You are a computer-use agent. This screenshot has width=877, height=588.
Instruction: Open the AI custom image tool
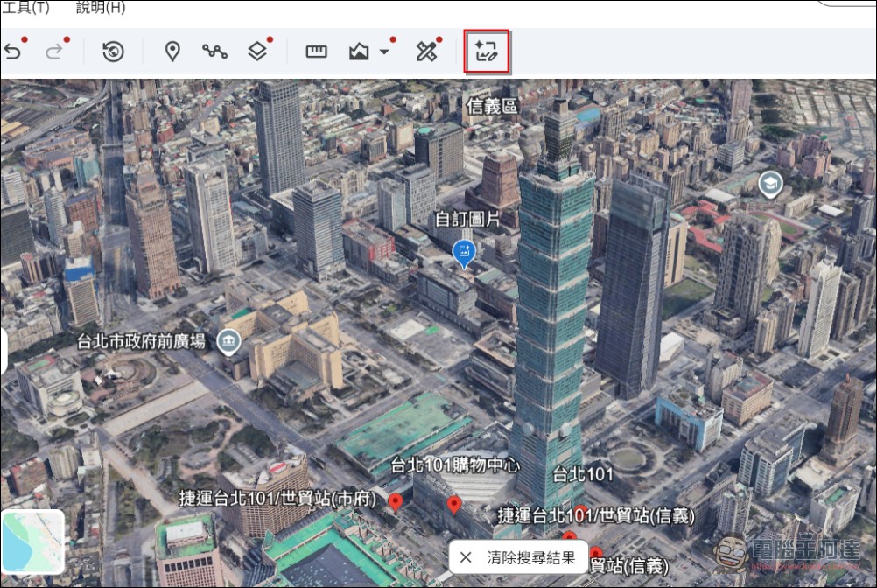tap(486, 52)
